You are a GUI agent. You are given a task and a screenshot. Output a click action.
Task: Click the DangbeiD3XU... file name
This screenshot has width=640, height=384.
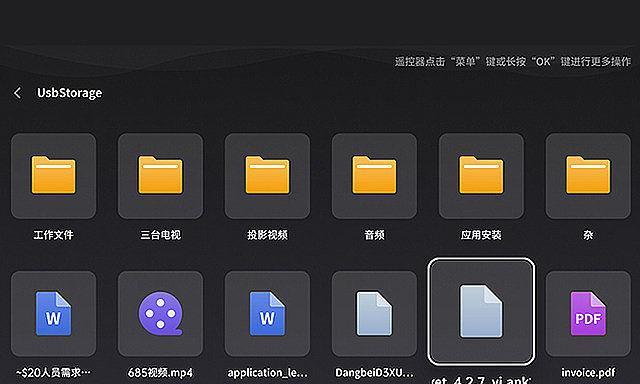tap(374, 373)
